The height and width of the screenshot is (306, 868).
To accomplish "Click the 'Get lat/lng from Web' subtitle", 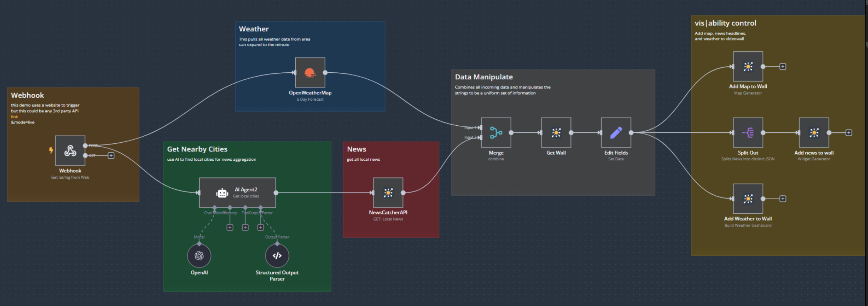I will click(x=70, y=177).
